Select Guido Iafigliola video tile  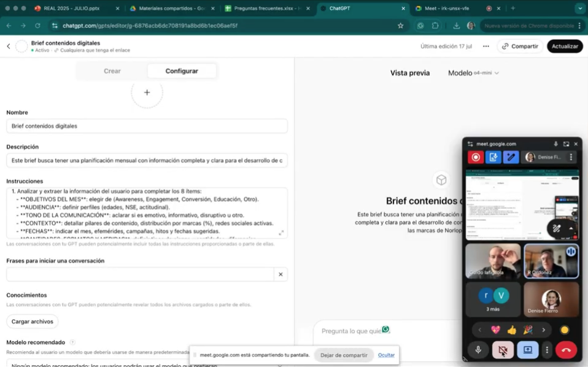[493, 261]
